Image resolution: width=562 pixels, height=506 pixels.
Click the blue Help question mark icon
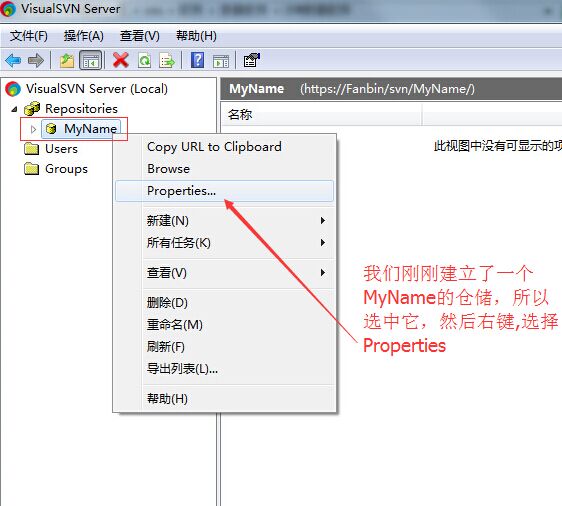click(x=197, y=60)
